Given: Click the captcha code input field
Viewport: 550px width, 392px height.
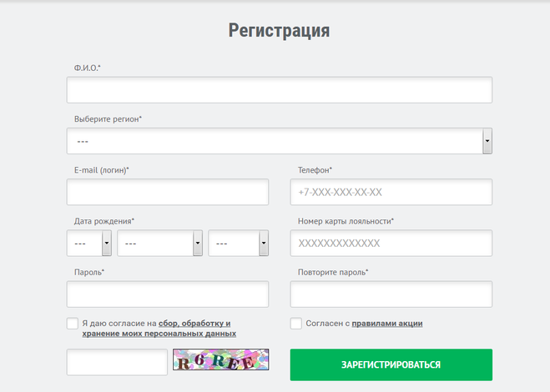Looking at the screenshot, I should 117,363.
